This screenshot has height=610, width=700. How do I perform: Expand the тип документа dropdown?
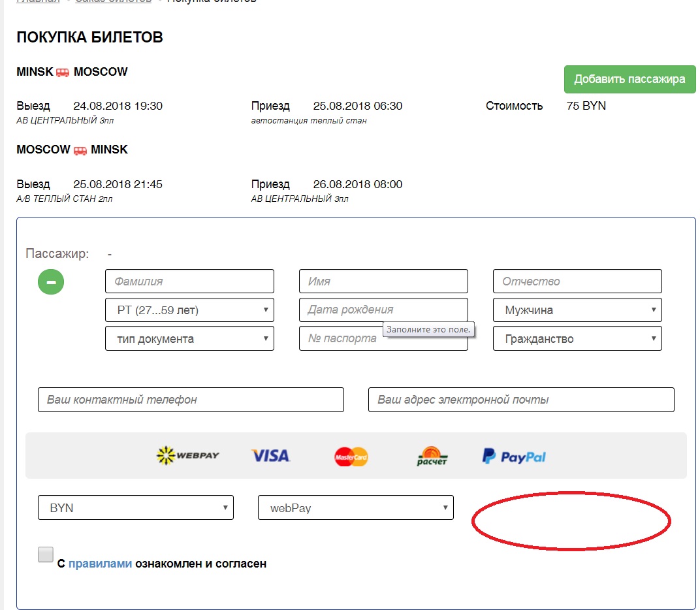point(190,339)
